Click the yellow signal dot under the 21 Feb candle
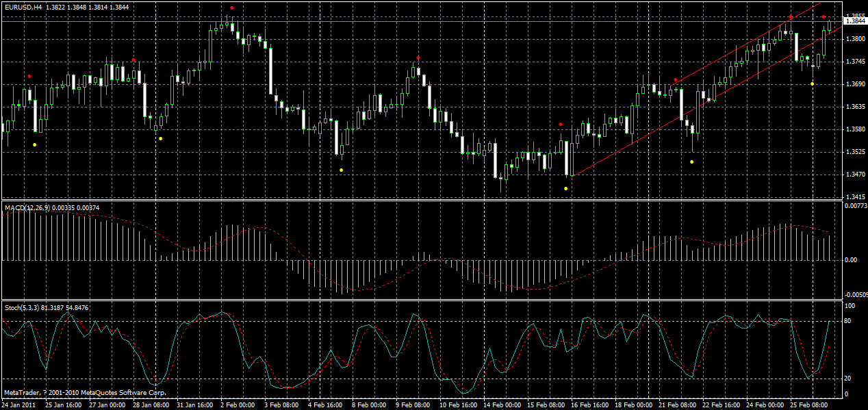Viewport: 868px width, 410px height. (692, 161)
